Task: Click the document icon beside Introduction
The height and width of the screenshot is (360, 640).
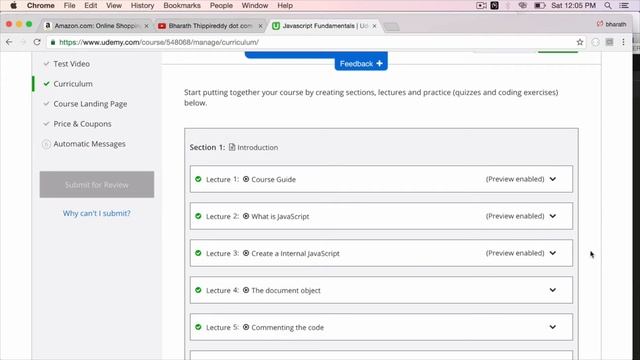Action: click(232, 147)
